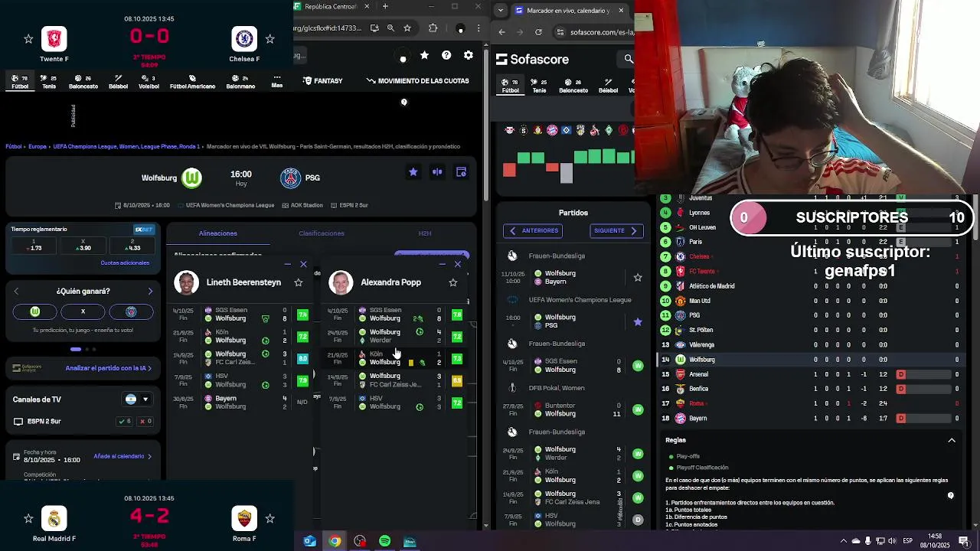Open the Sofascore help question mark icon
980x551 pixels.
(446, 55)
